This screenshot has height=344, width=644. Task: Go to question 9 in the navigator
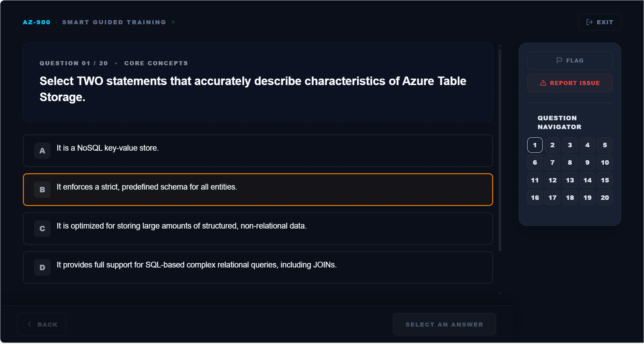coord(587,163)
